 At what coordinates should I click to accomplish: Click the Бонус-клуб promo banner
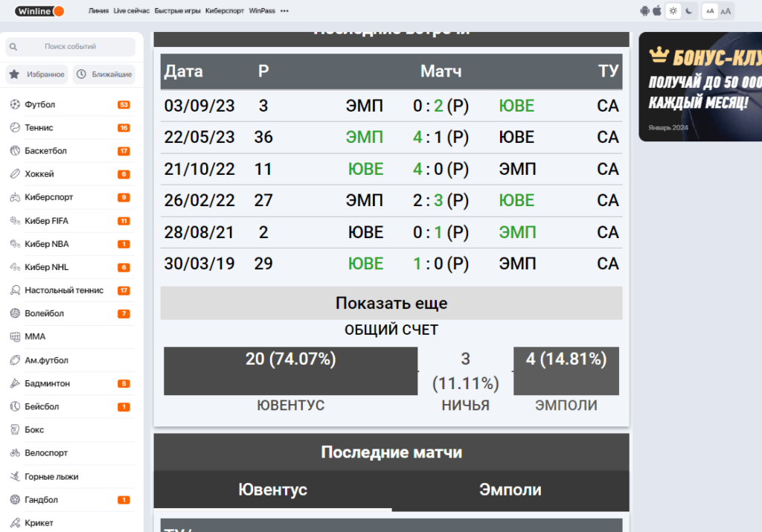pyautogui.click(x=700, y=87)
